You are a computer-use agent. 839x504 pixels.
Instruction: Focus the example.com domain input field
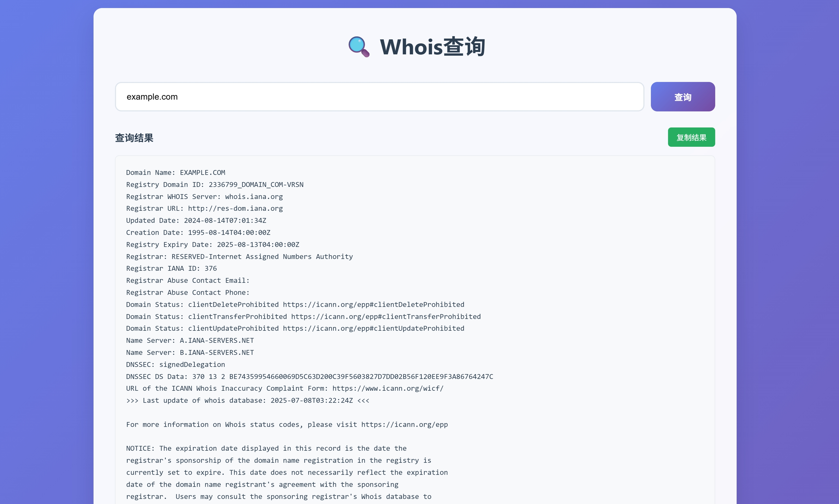click(x=379, y=97)
